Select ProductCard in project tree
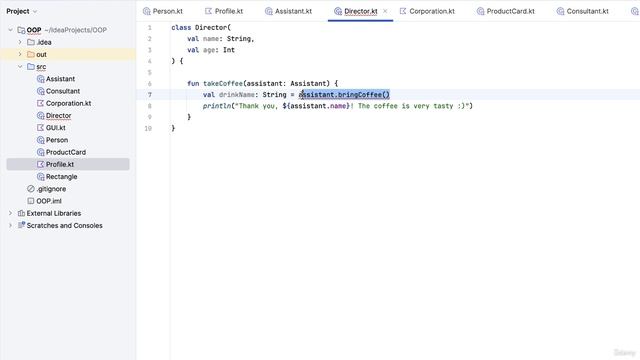640x360 pixels. click(x=66, y=152)
